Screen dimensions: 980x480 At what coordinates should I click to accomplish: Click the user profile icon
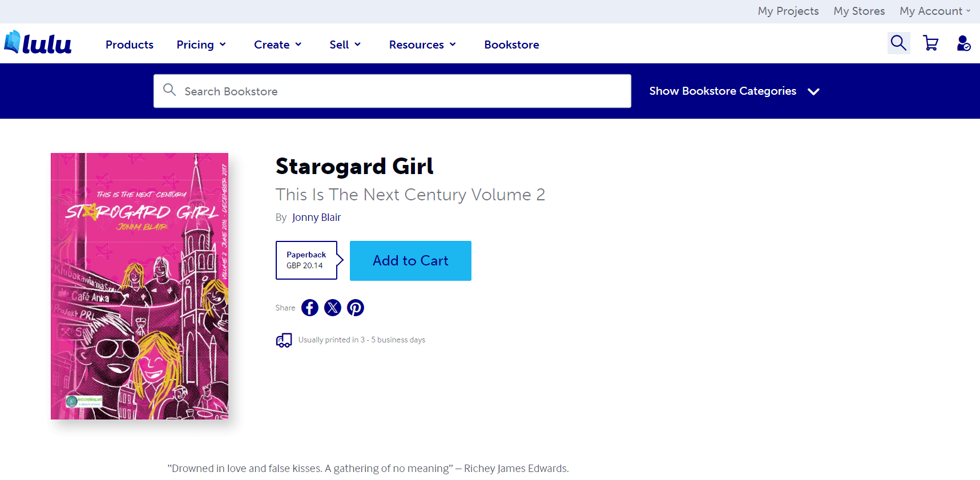[x=963, y=43]
